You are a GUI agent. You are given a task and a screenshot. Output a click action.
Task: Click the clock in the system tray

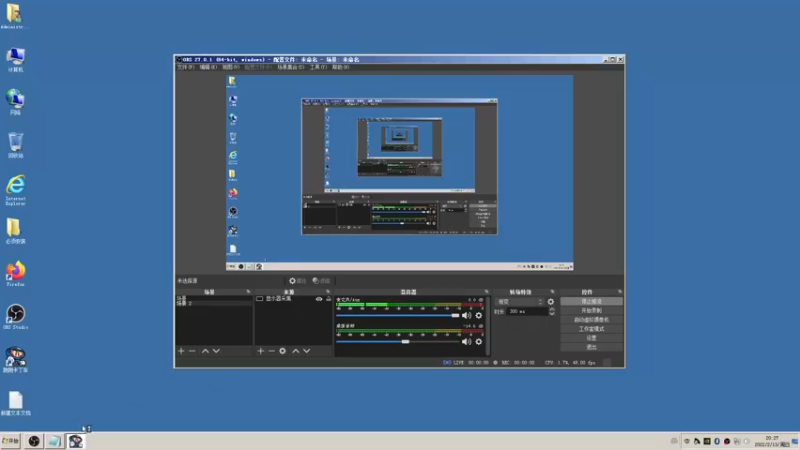pyautogui.click(x=772, y=441)
